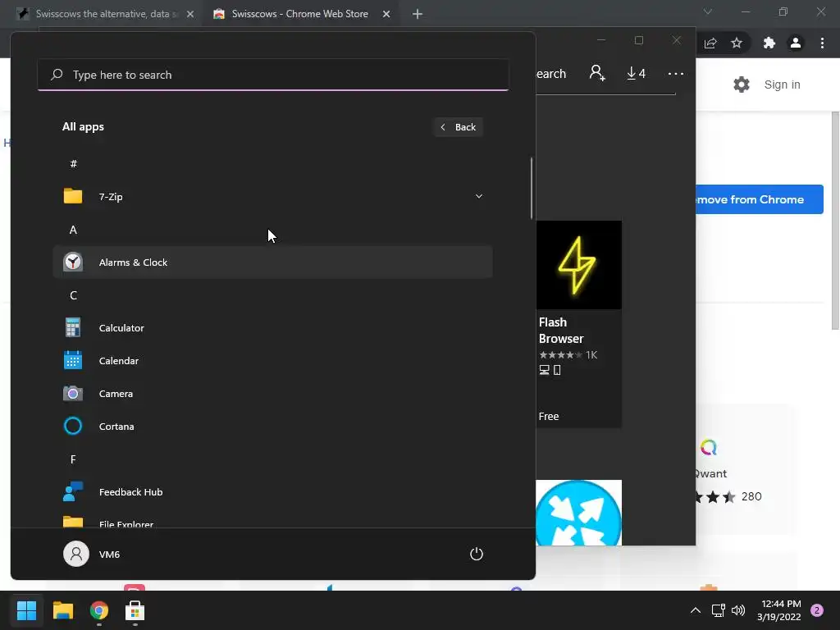
Task: Open Cortana from the app list
Action: pyautogui.click(x=272, y=427)
